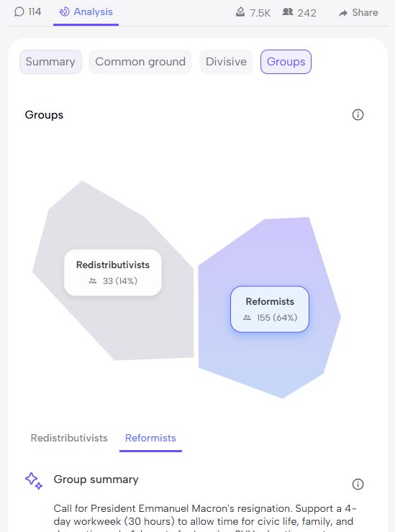Click the sparkle AI summary icon
The width and height of the screenshot is (395, 532).
coord(34,481)
